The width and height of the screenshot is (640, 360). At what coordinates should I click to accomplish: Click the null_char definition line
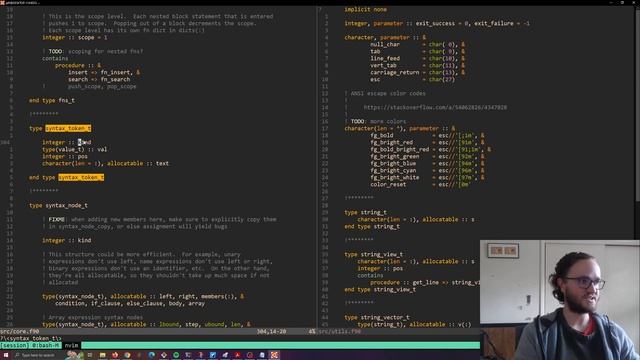417,44
